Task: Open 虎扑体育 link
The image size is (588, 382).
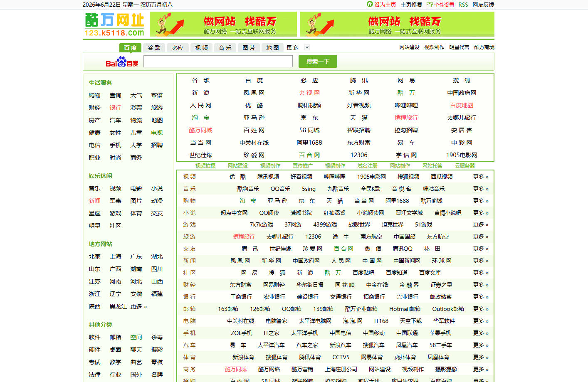Action: [x=405, y=357]
